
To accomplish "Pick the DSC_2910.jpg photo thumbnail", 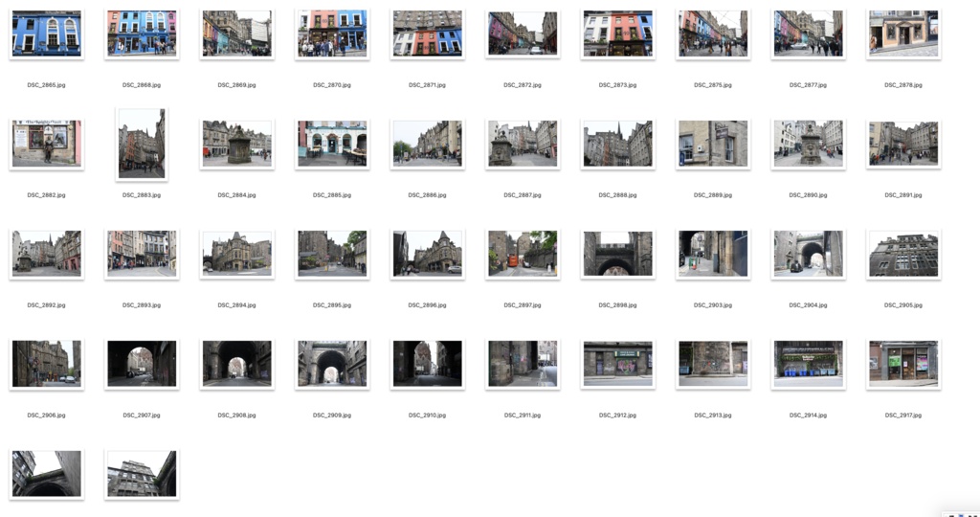I will coord(428,364).
